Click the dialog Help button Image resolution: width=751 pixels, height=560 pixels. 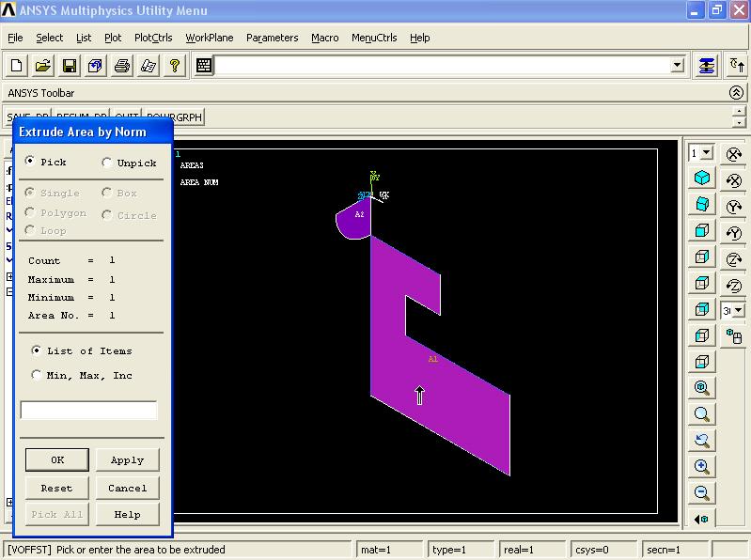click(128, 515)
